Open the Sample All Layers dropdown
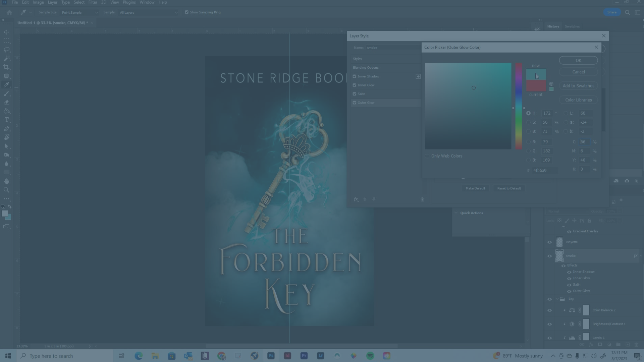Screen dimensions: 644x362 tap(148, 12)
